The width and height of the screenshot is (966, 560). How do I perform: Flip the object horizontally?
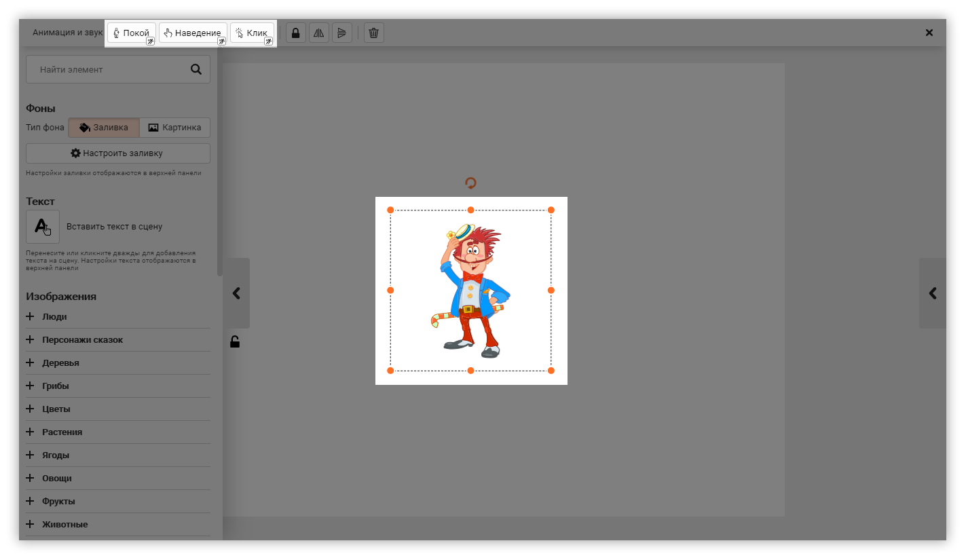tap(318, 33)
